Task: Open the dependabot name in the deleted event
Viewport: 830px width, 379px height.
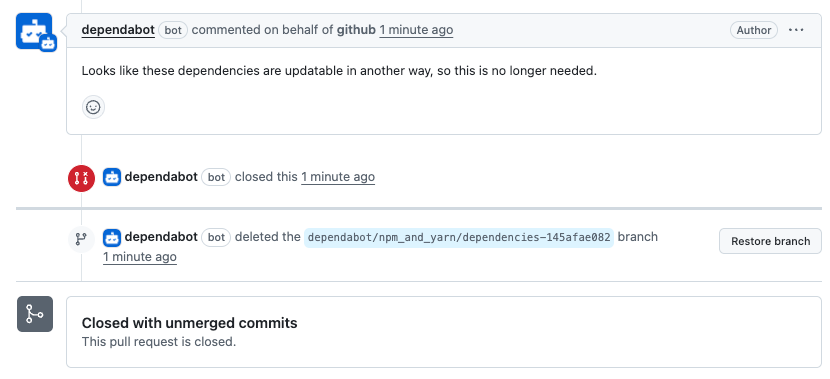Action: (x=161, y=237)
